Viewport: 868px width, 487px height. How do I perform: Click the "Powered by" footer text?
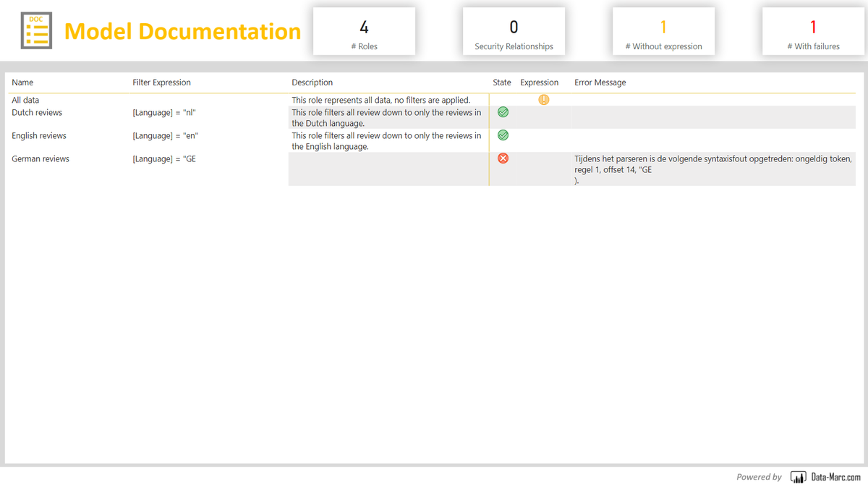pos(759,477)
